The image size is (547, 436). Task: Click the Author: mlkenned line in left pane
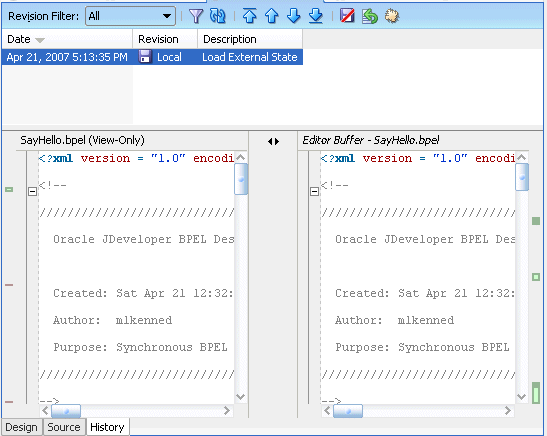tap(112, 320)
